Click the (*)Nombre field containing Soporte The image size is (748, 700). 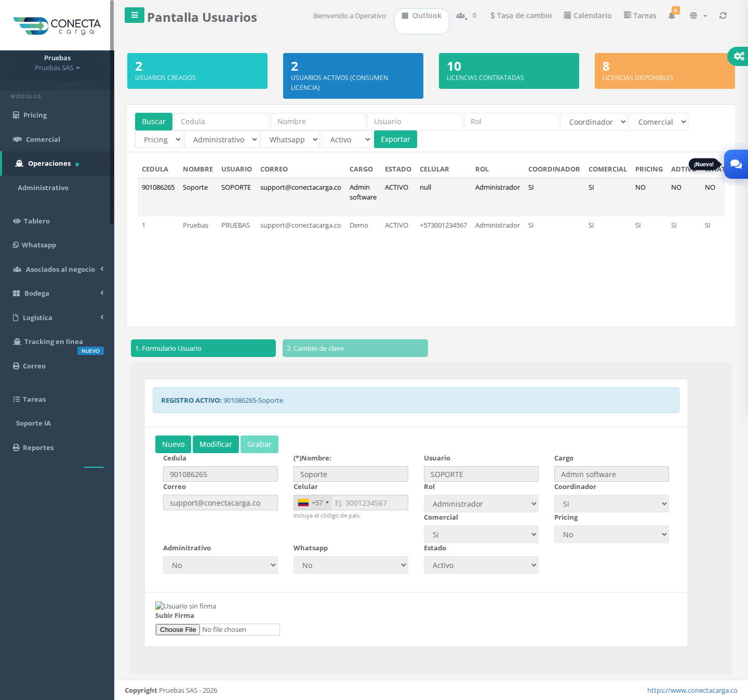point(351,474)
